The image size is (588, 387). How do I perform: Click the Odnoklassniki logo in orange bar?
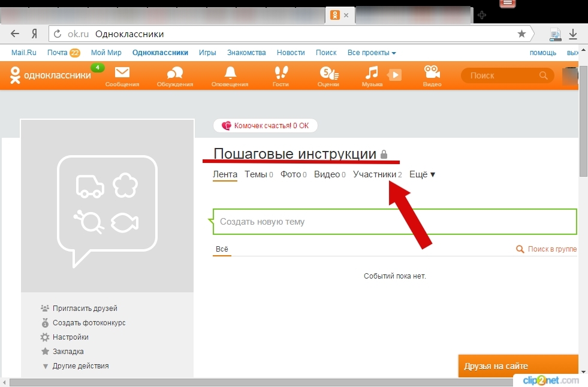50,75
